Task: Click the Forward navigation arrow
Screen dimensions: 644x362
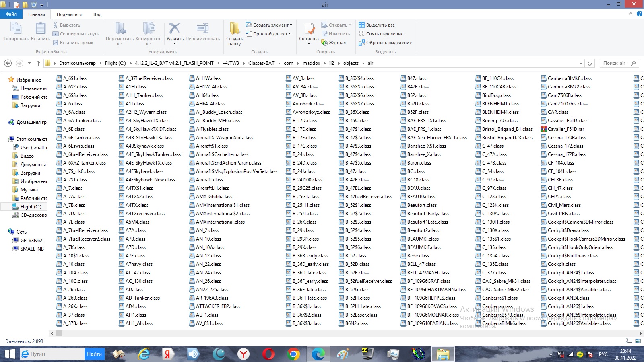Action: coord(19,63)
